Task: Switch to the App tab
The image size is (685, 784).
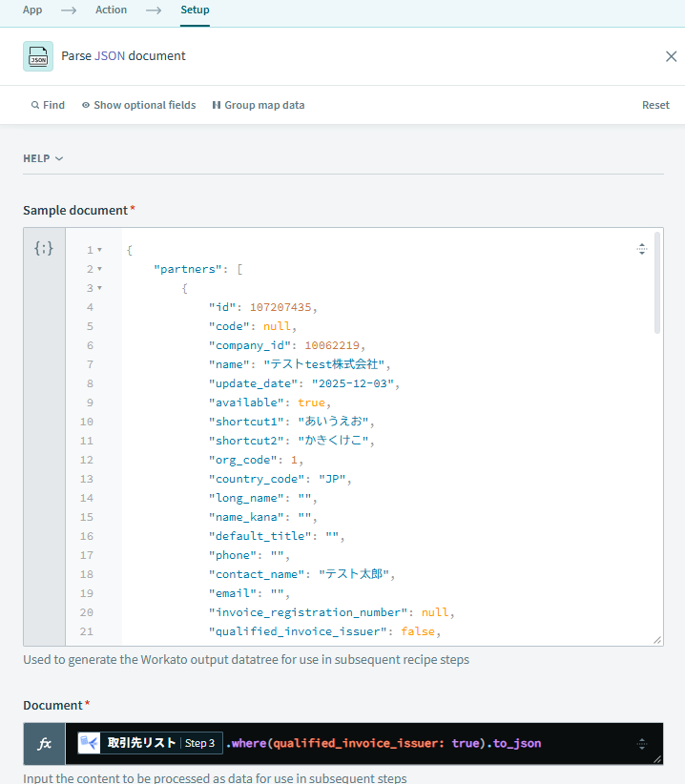Action: pyautogui.click(x=32, y=10)
